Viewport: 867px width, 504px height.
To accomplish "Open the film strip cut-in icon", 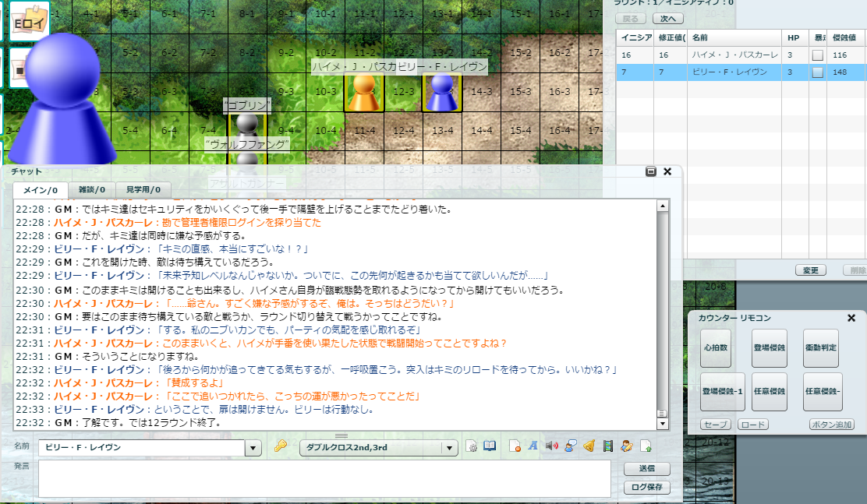I will click(608, 447).
